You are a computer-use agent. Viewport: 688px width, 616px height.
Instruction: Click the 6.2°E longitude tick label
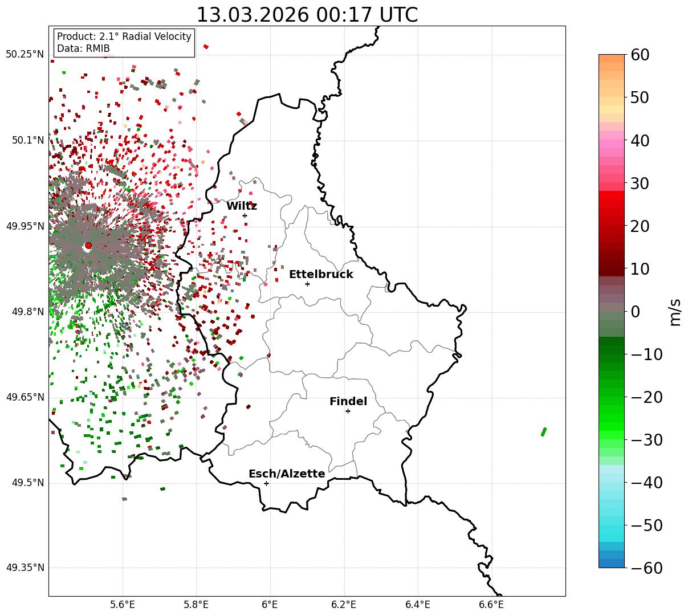click(x=344, y=605)
